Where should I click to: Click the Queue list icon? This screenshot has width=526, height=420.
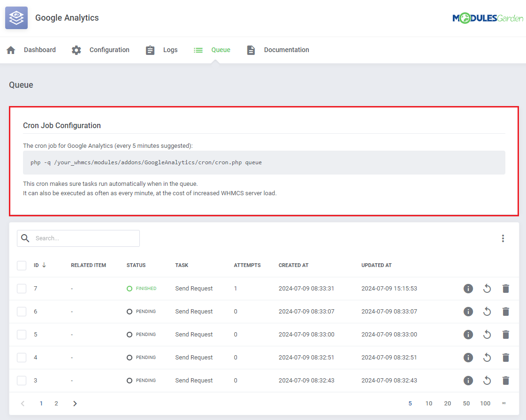198,50
